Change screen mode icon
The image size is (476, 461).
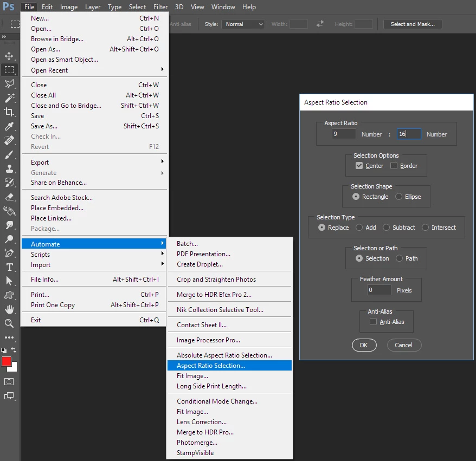[9, 396]
